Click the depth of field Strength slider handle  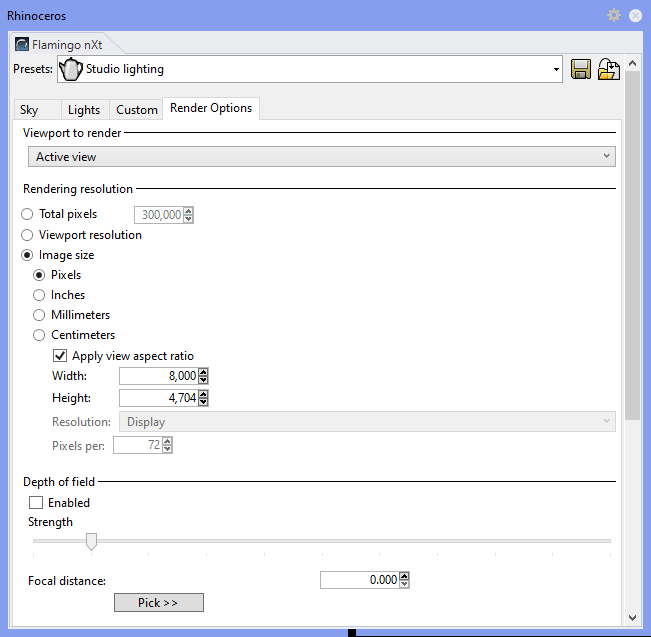(x=91, y=541)
